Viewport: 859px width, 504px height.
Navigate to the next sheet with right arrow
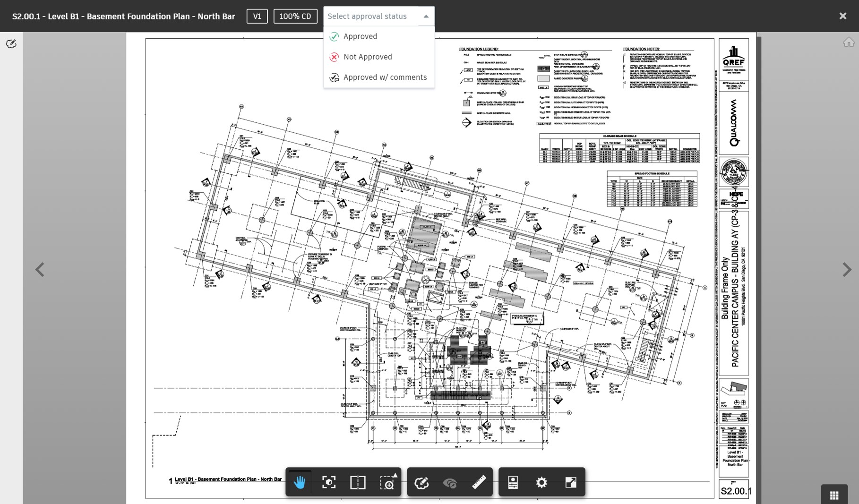(847, 270)
